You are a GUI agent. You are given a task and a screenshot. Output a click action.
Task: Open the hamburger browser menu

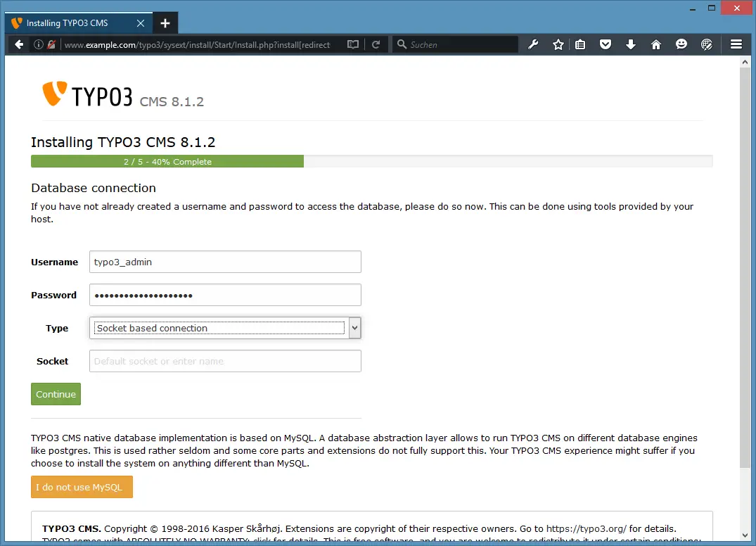pos(736,45)
